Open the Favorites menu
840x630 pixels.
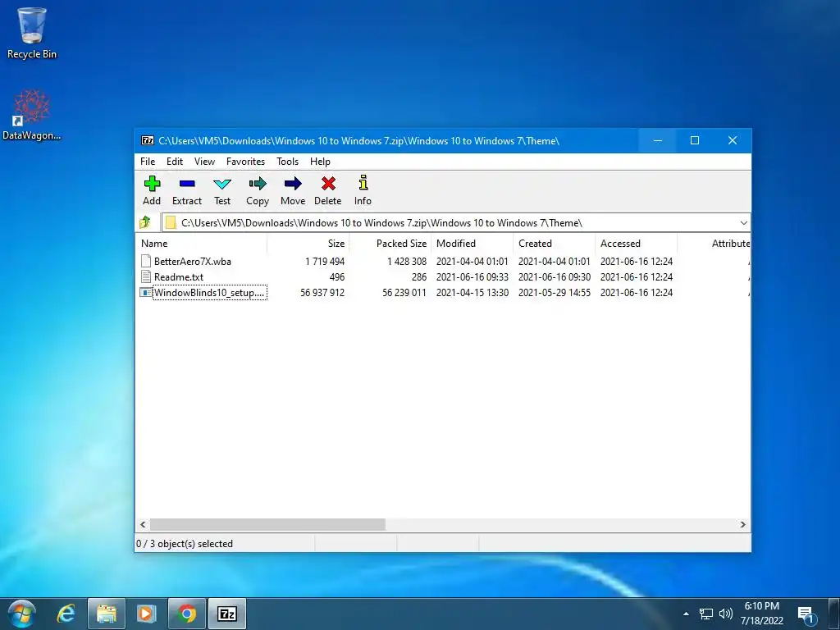[x=245, y=162]
